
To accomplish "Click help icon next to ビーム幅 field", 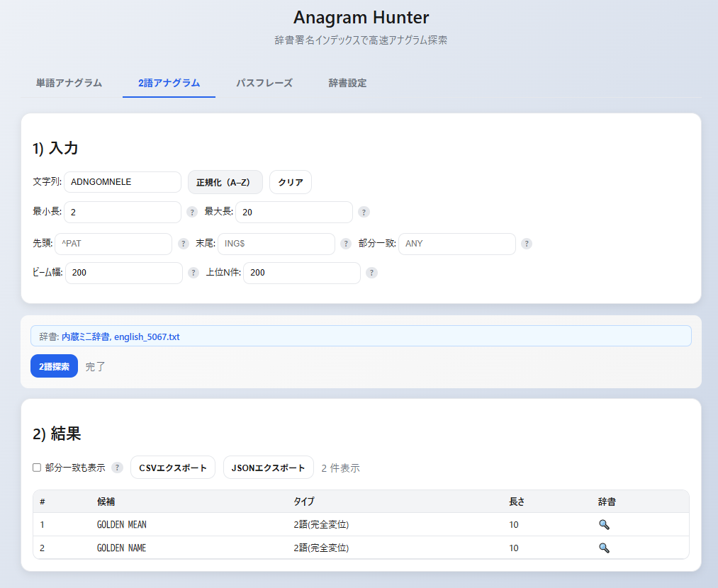I will (x=193, y=273).
